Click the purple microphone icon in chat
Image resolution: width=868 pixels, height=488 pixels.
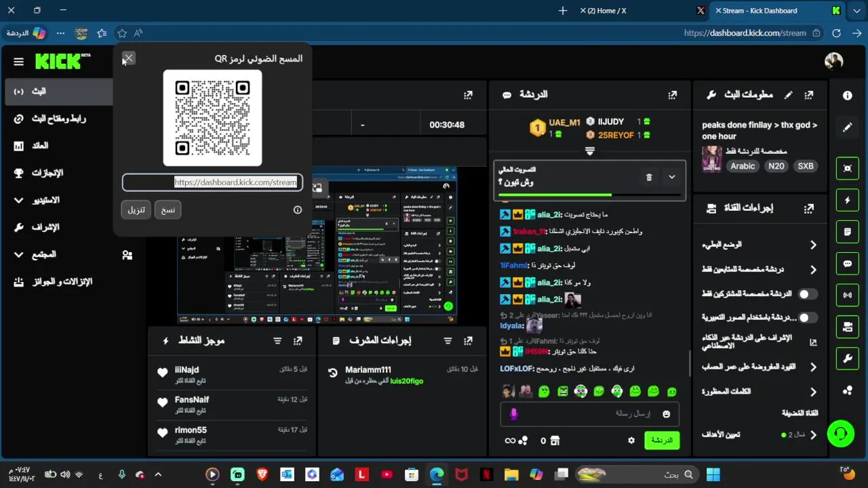click(513, 413)
